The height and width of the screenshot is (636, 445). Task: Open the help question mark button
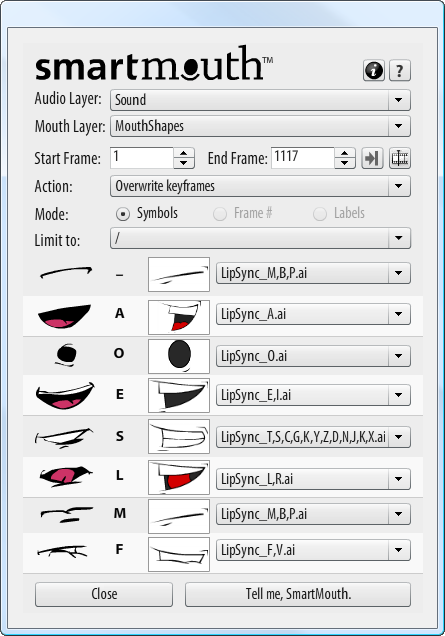[x=400, y=71]
